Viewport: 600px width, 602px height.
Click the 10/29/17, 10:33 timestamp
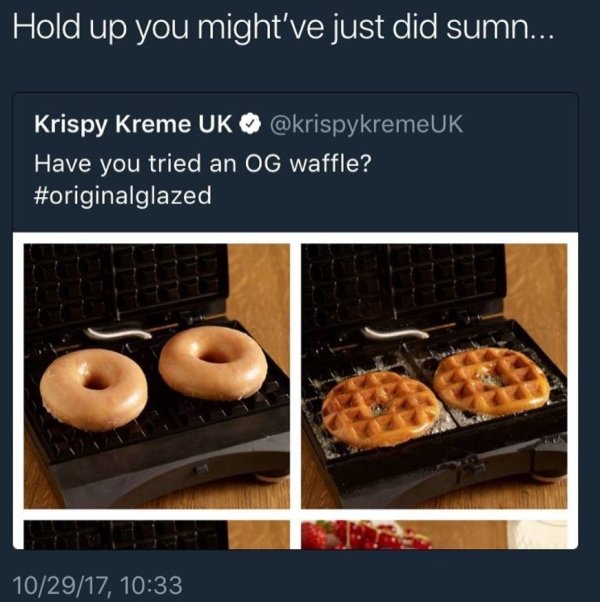tap(98, 585)
